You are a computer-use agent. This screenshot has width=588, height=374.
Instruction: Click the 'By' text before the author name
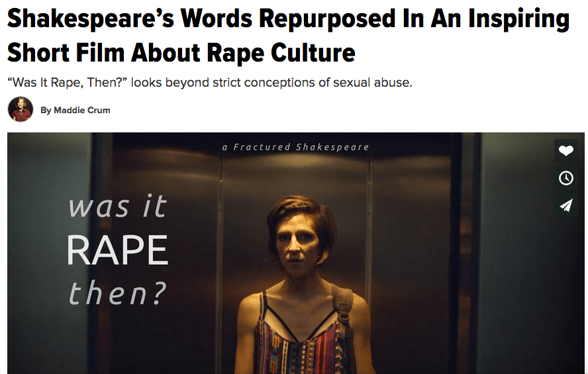pyautogui.click(x=46, y=110)
